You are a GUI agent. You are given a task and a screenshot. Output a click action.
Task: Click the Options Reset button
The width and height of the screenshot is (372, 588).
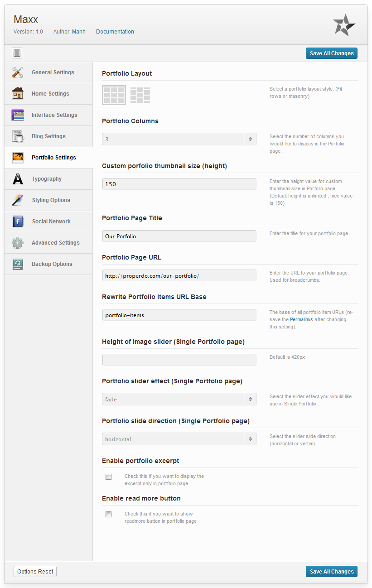35,572
